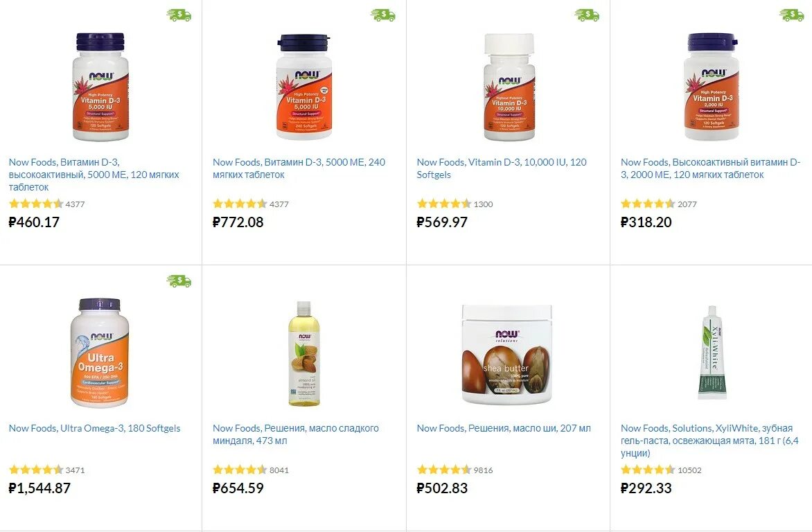Open sweet almond oil 473 мл link
The width and height of the screenshot is (812, 532).
pos(296,434)
